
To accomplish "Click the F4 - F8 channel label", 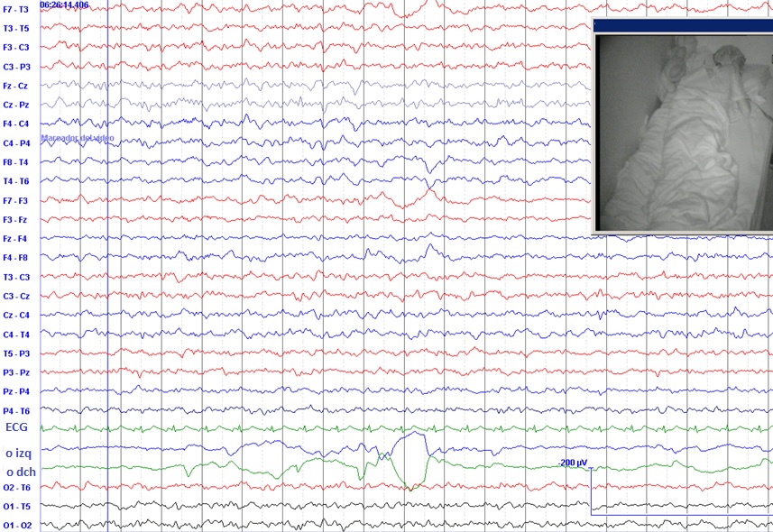I will click(x=15, y=258).
